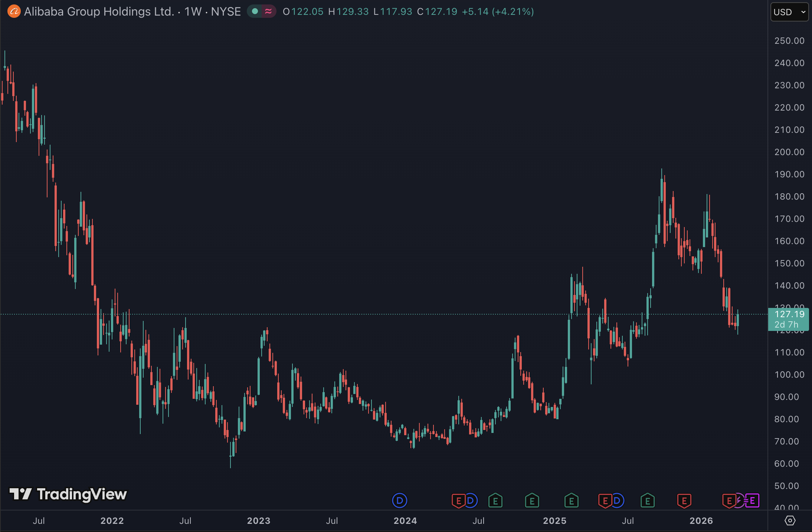The width and height of the screenshot is (812, 532).
Task: Click the 50.00 price axis label
Action: (x=787, y=486)
